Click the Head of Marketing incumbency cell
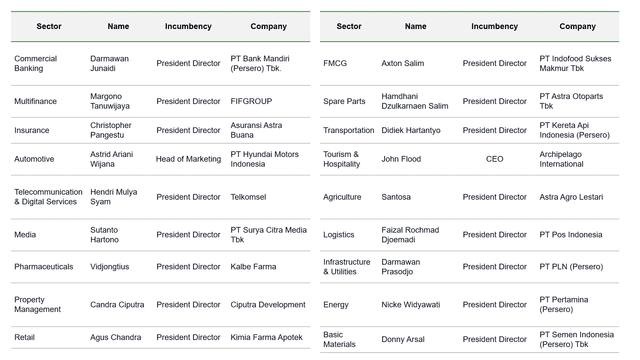The image size is (640, 360). [x=188, y=159]
